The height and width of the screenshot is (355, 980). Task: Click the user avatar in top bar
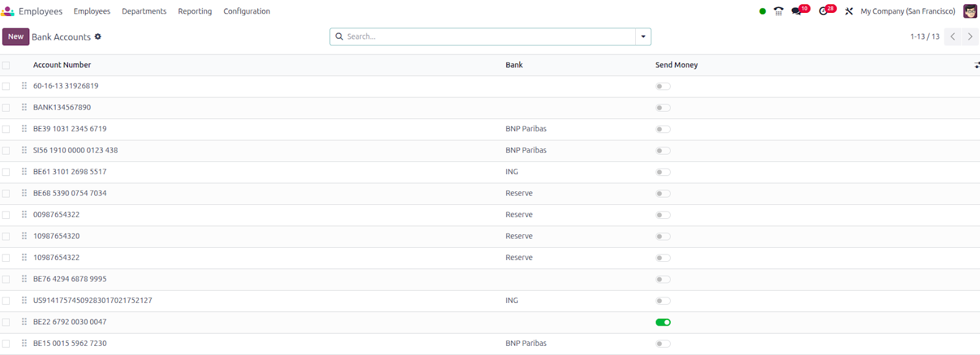click(970, 11)
